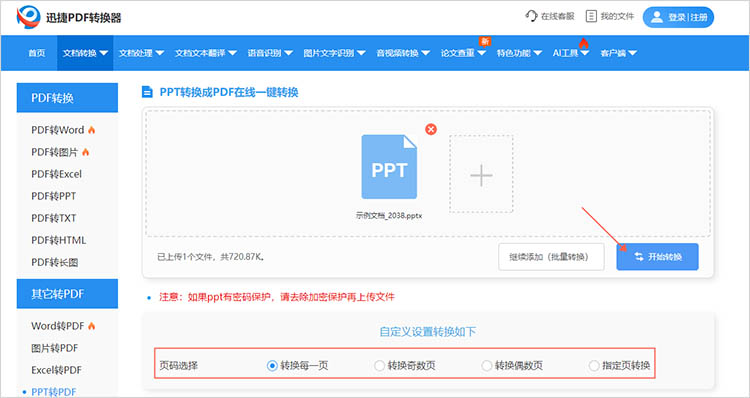Click the user avatar icon in the login button
750x398 pixels.
pos(657,17)
